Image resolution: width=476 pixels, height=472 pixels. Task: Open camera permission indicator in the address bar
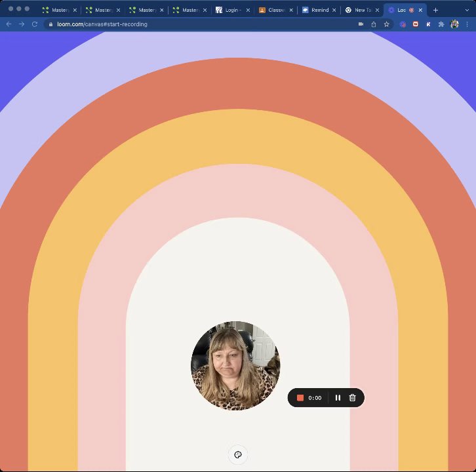361,24
